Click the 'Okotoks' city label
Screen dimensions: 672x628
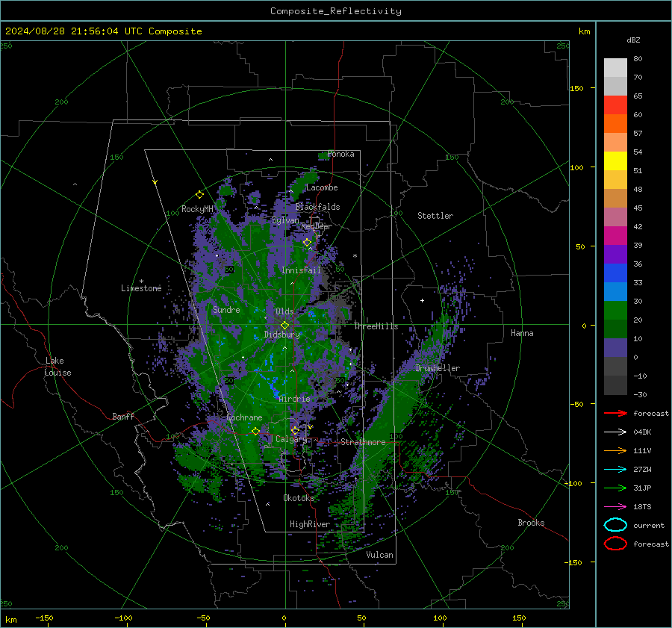click(299, 497)
